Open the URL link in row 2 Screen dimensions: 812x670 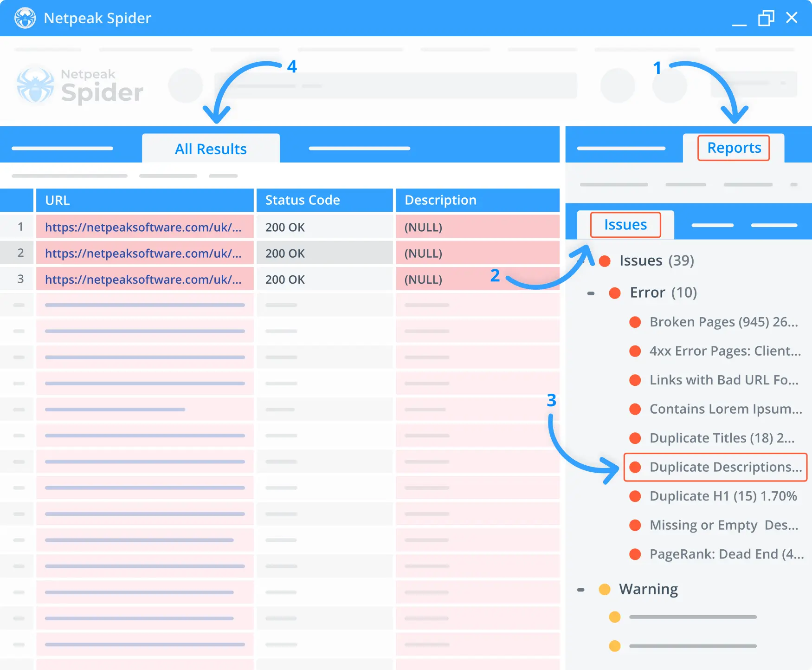143,253
